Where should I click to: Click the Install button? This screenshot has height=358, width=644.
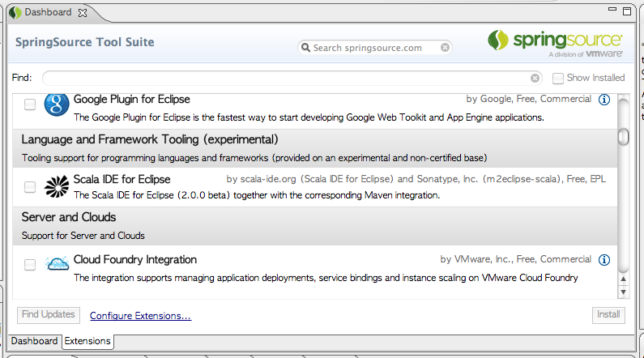pyautogui.click(x=608, y=314)
